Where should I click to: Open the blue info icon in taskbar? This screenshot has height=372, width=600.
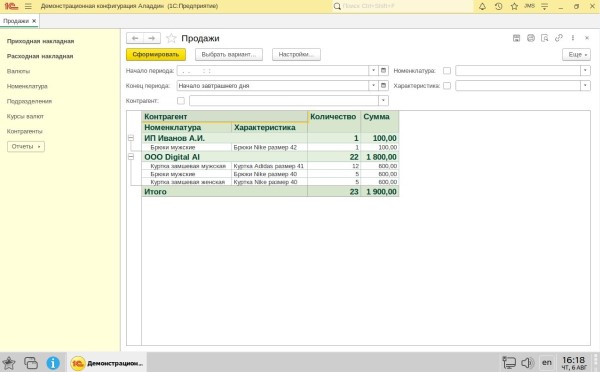[53, 362]
